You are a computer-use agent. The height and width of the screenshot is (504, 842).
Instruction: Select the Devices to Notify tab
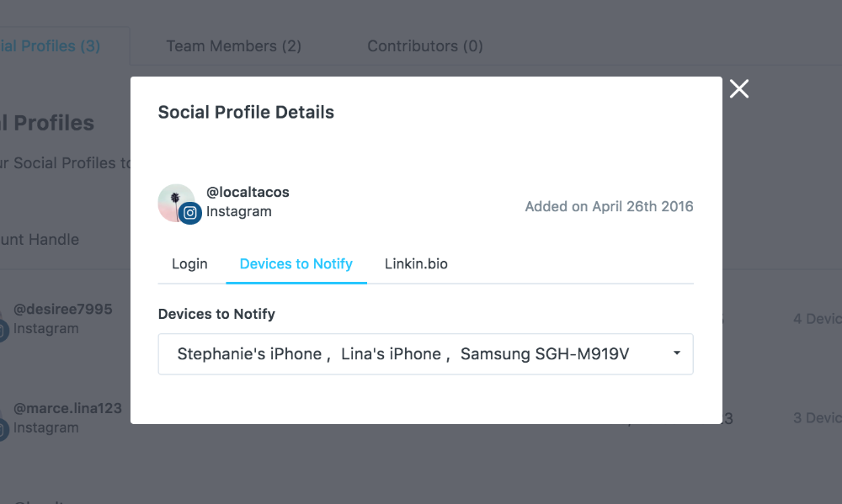tap(296, 264)
